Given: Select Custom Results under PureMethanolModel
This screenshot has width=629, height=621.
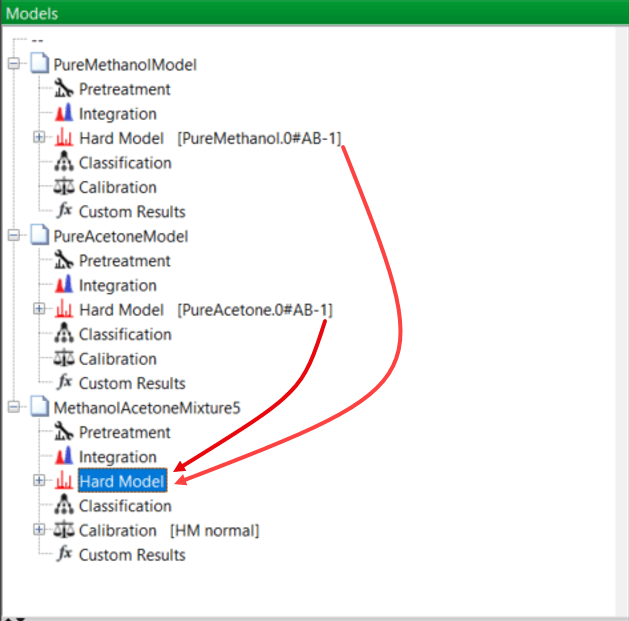Looking at the screenshot, I should [x=132, y=212].
